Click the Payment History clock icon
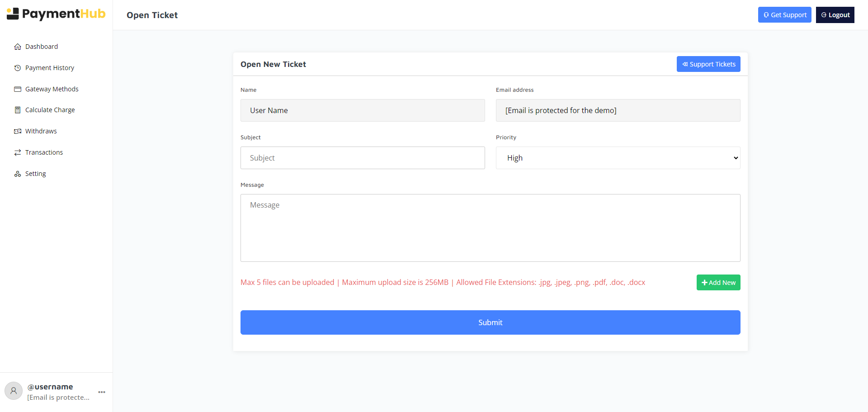 pos(18,68)
